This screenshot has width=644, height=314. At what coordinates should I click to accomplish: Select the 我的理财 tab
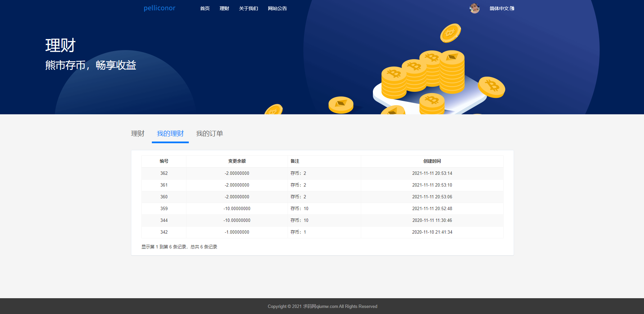pyautogui.click(x=170, y=133)
